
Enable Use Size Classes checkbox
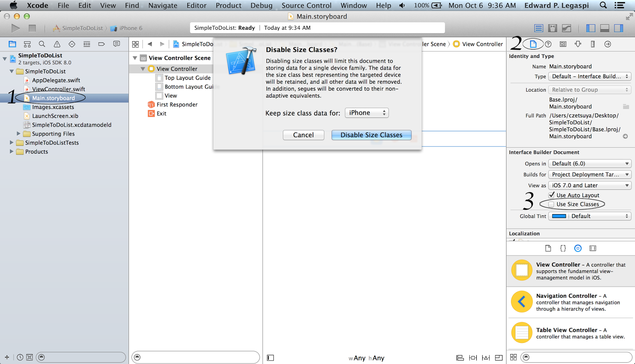552,204
